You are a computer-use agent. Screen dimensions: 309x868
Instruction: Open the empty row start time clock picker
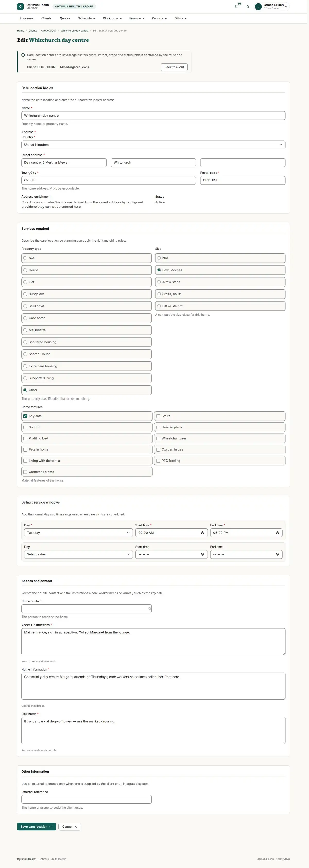pos(202,554)
